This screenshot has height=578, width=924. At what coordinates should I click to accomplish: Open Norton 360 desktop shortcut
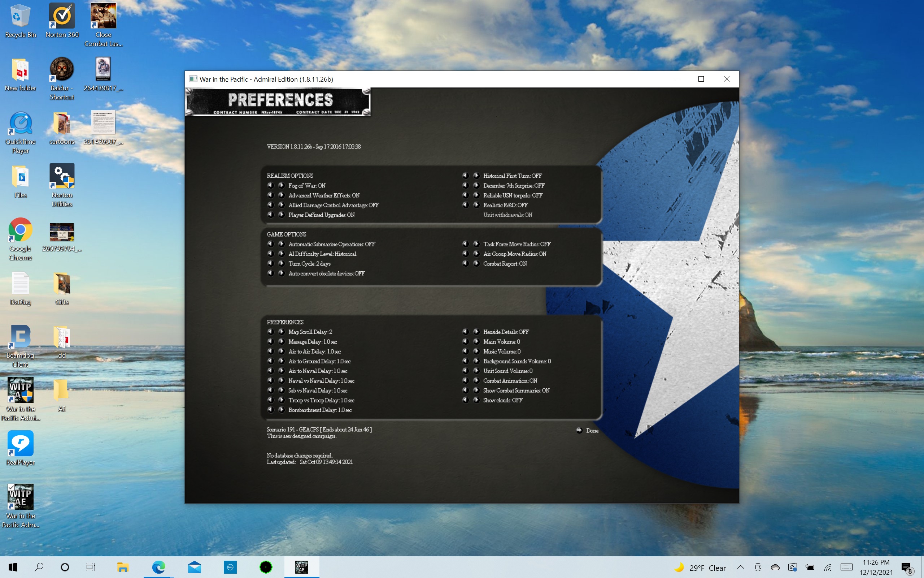point(62,21)
